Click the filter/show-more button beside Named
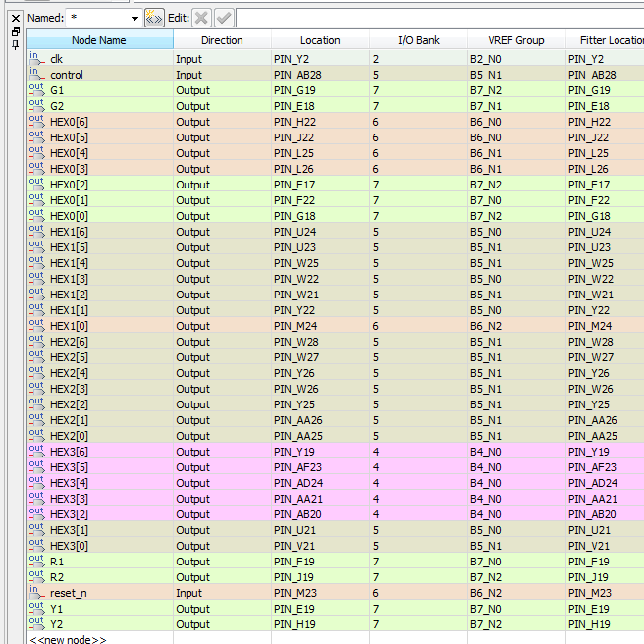Screen dimensions: 644x644 154,18
